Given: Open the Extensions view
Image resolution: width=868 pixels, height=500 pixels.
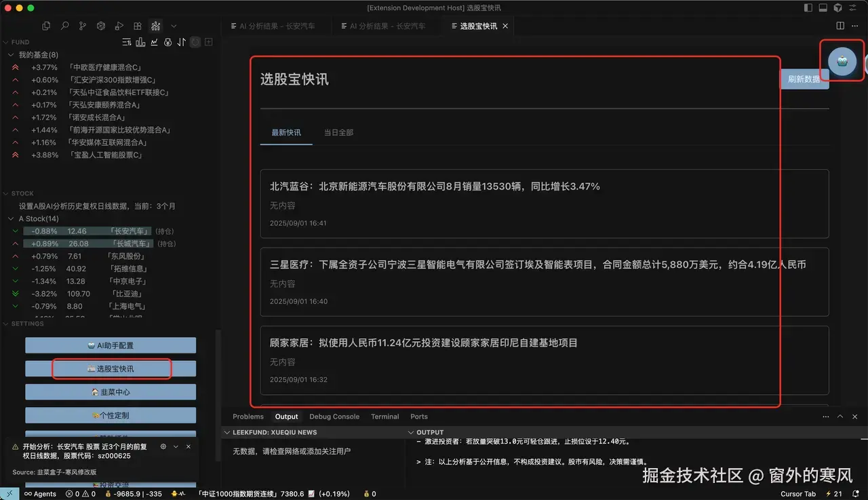Looking at the screenshot, I should point(137,26).
